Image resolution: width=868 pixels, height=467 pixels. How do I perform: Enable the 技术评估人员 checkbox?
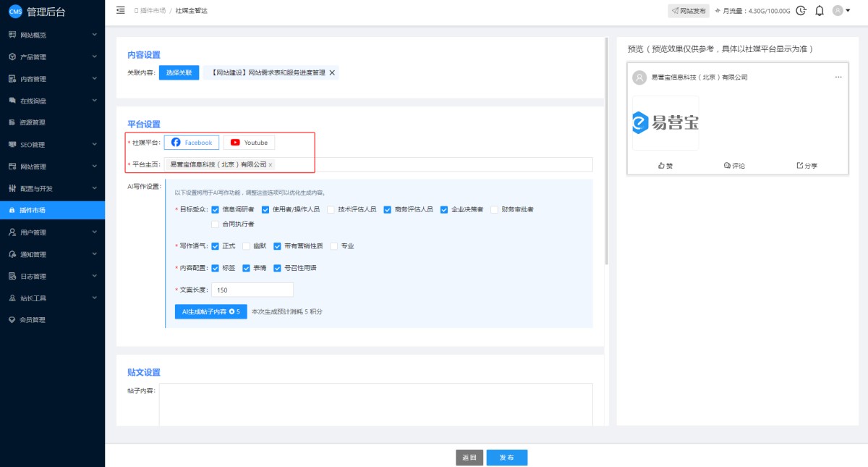pos(331,209)
